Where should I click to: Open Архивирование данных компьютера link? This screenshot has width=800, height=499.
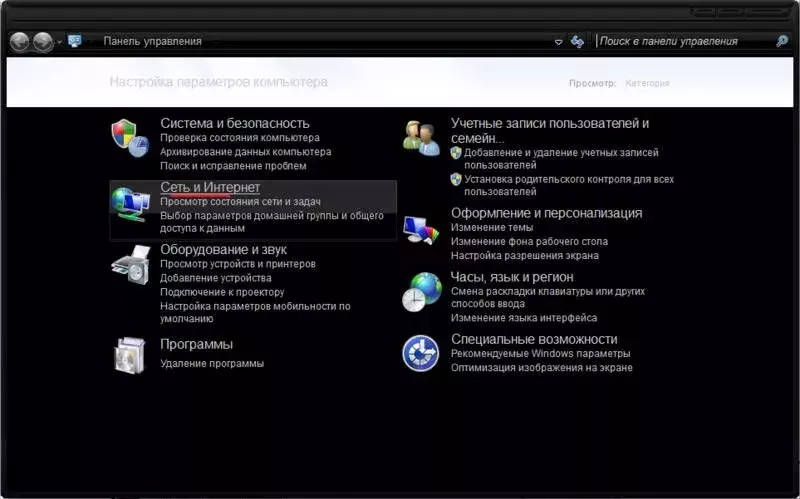click(245, 152)
